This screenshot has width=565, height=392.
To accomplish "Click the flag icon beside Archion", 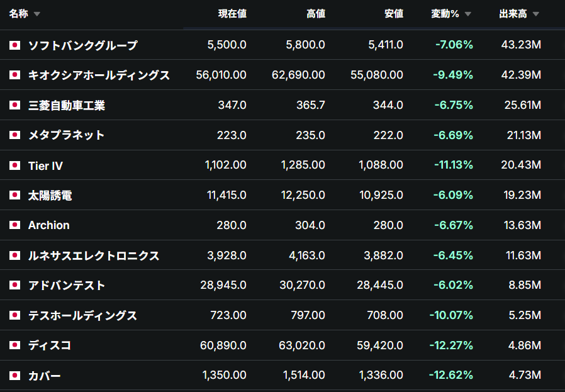I will [x=14, y=225].
